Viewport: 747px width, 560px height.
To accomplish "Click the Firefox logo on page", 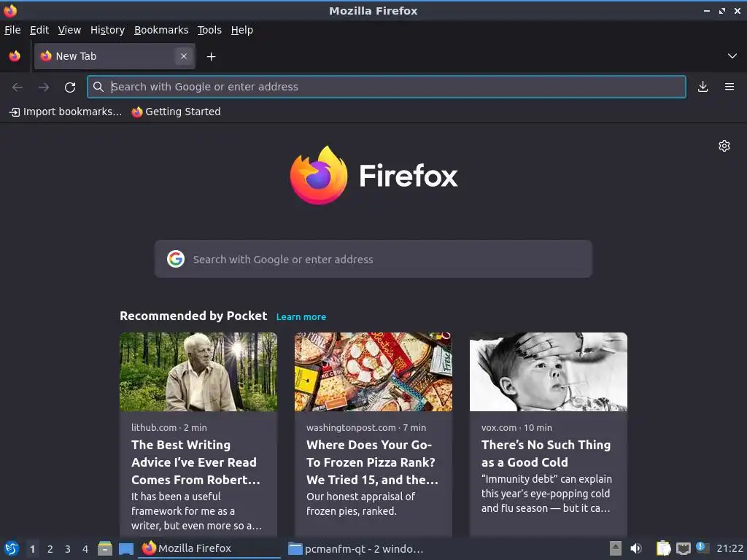I will 373,175.
